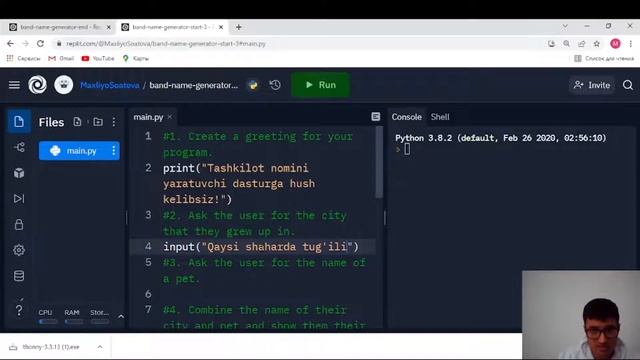Place cursor on line 4 input statement
This screenshot has height=360, width=640.
tap(261, 247)
